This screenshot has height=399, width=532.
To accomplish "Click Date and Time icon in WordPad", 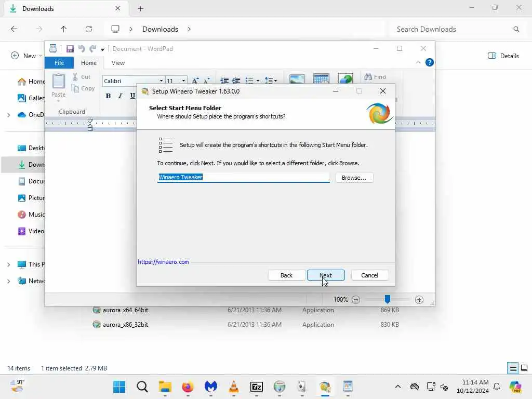I will click(321, 79).
